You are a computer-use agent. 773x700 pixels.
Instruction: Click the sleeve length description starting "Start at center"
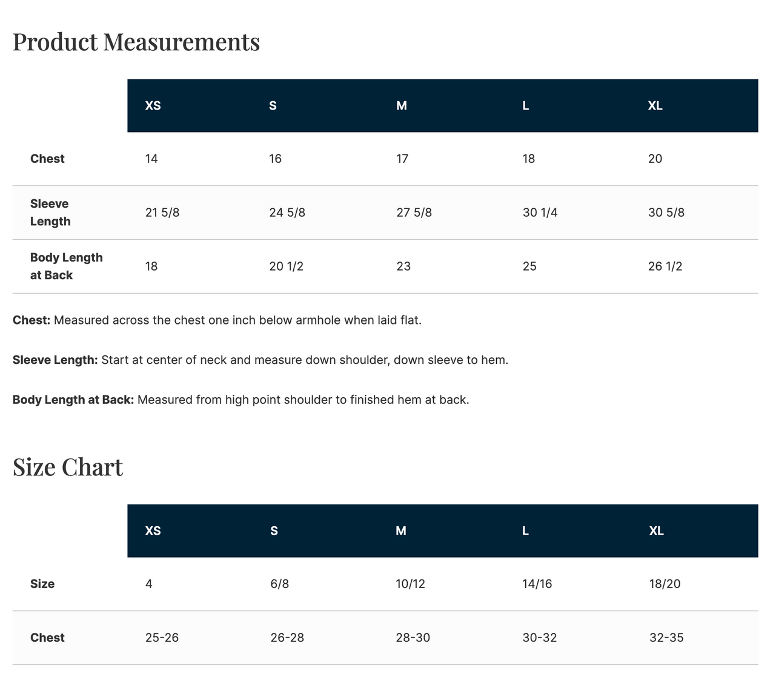point(304,360)
